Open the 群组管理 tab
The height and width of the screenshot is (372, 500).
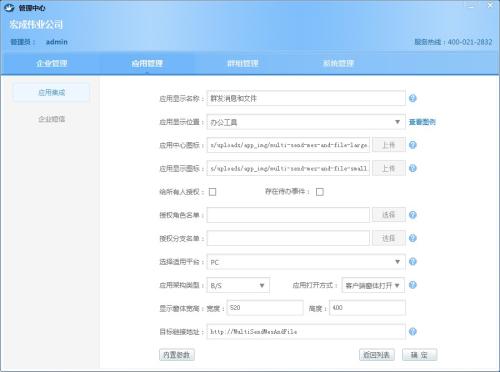coord(243,63)
